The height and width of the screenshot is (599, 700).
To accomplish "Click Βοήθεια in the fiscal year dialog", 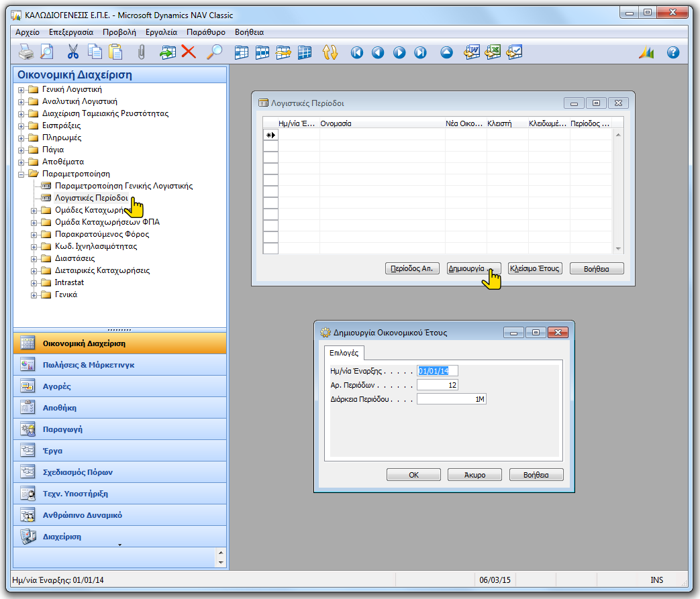I will [x=536, y=475].
